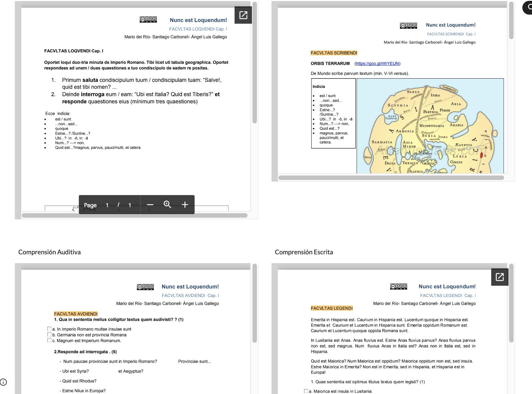
Task: Click FACVLTAS SCRIBENDI Cap. I subtitle
Action: point(451,34)
